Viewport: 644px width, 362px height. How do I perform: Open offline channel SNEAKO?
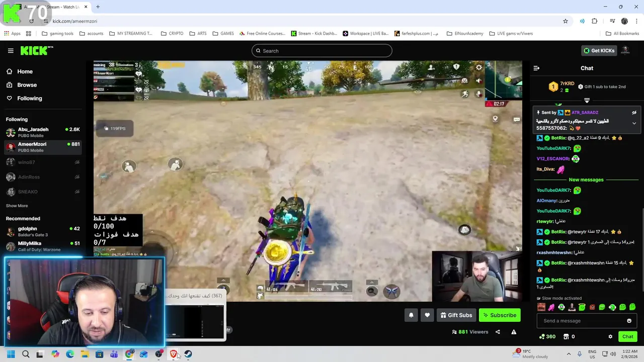[x=43, y=192]
